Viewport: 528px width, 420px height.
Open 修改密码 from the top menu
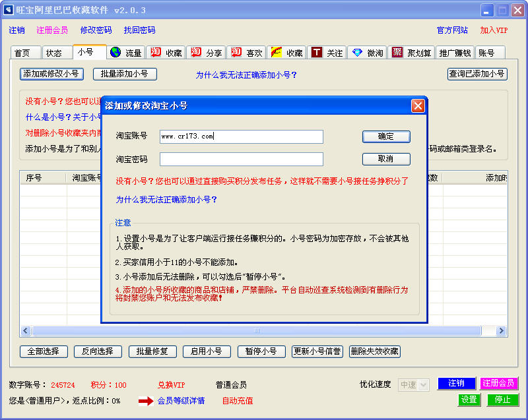(x=96, y=30)
